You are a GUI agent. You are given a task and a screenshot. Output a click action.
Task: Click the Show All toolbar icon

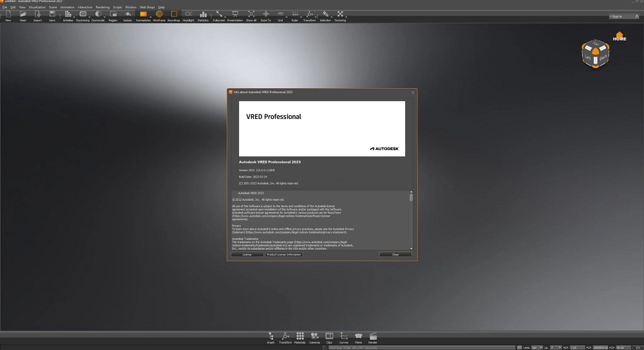click(x=251, y=14)
